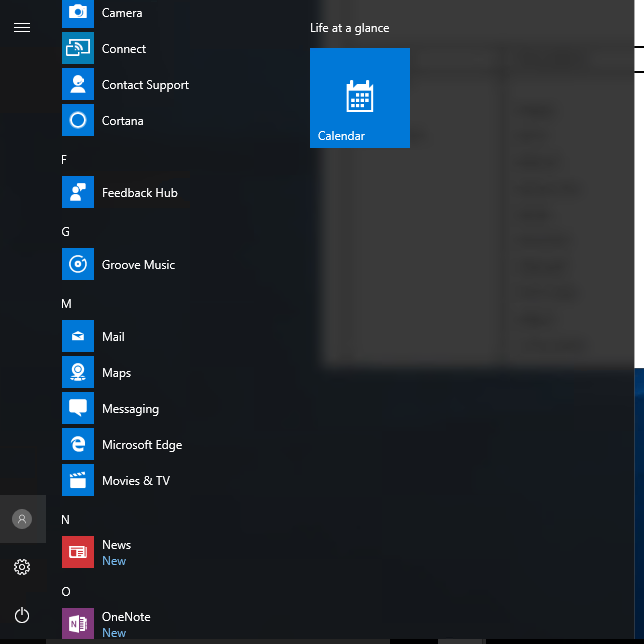Select the 'Mail' label
Viewport: 644px width, 644px height.
(113, 337)
